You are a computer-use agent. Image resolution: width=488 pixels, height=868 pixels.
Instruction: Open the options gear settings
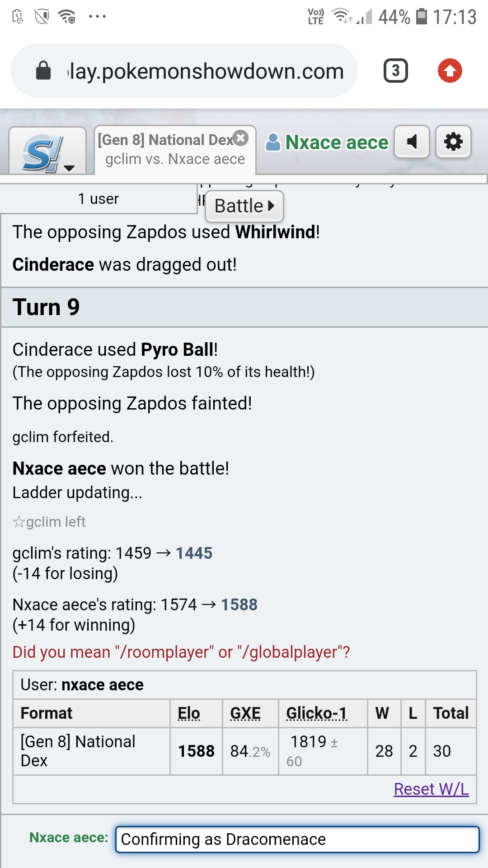tap(453, 142)
